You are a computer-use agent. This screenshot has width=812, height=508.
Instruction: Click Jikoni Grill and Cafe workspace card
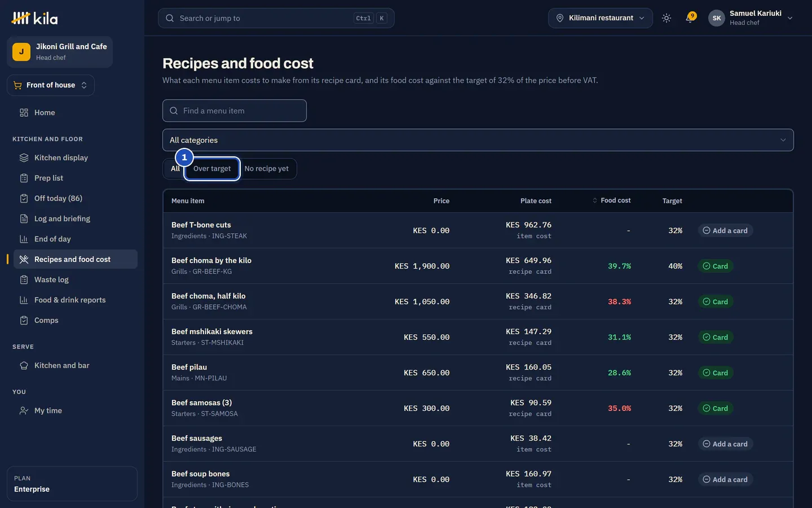60,52
